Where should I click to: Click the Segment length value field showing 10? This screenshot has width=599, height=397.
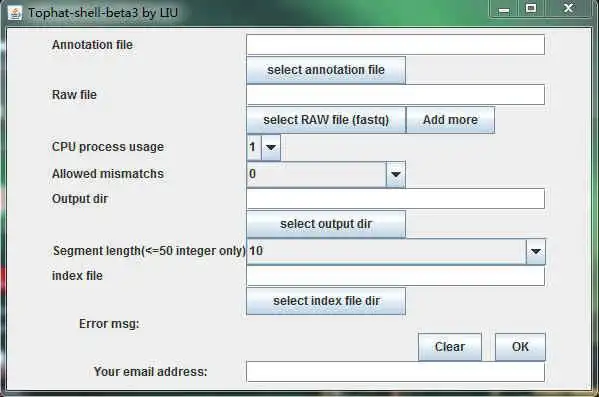point(386,251)
